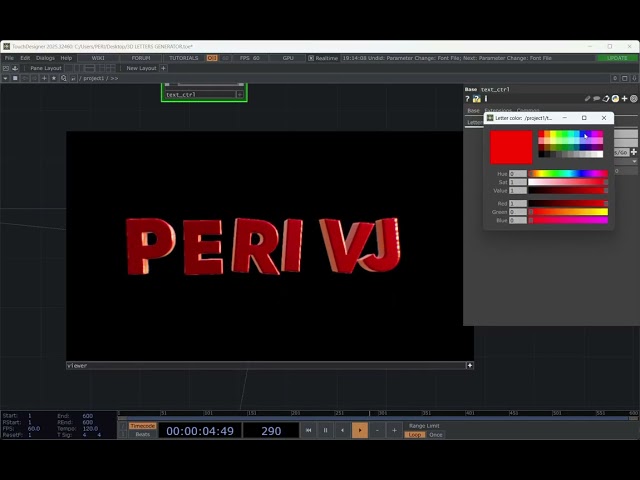
Task: Click the Red value input field
Action: [518, 203]
